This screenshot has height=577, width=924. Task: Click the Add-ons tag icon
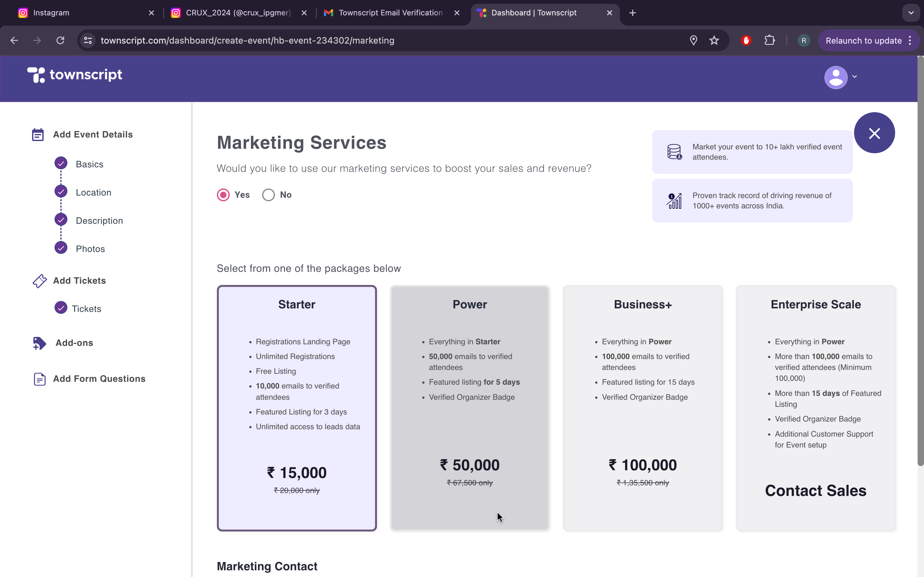pyautogui.click(x=39, y=343)
